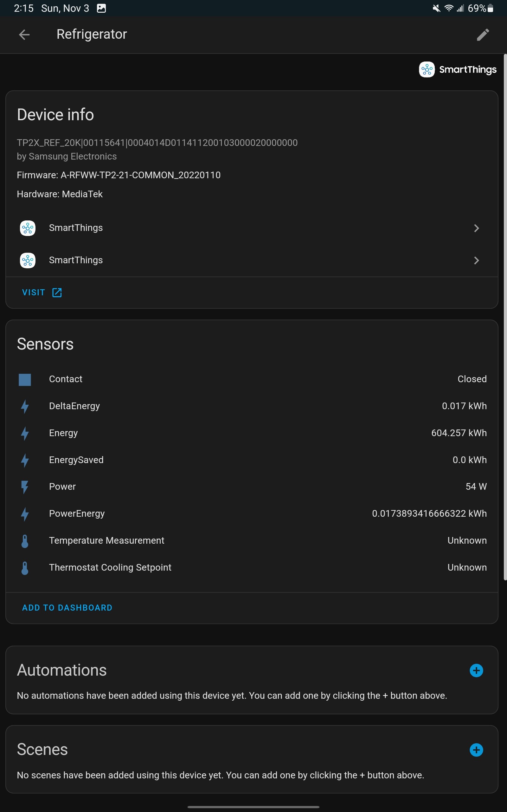
Task: Click the Contact sensor icon
Action: click(x=24, y=380)
